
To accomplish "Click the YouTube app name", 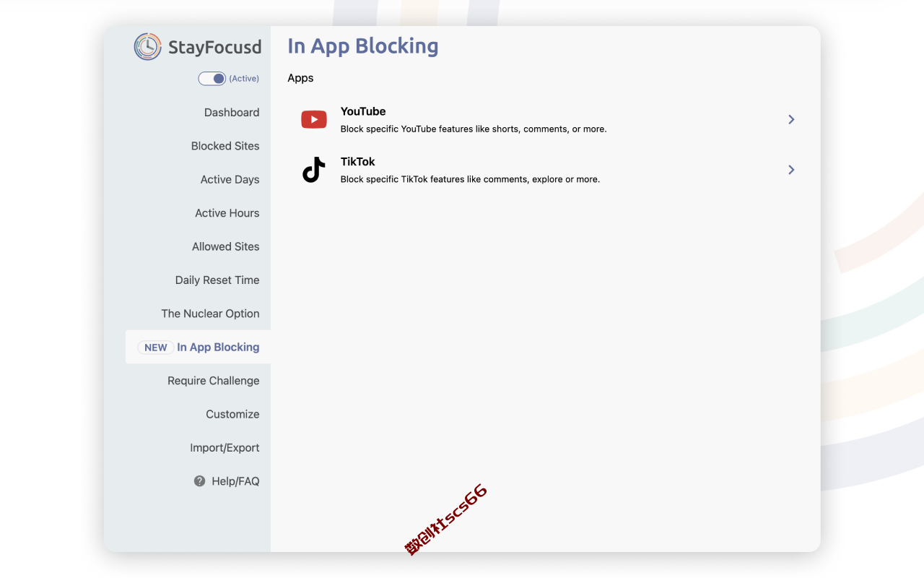I will 363,111.
